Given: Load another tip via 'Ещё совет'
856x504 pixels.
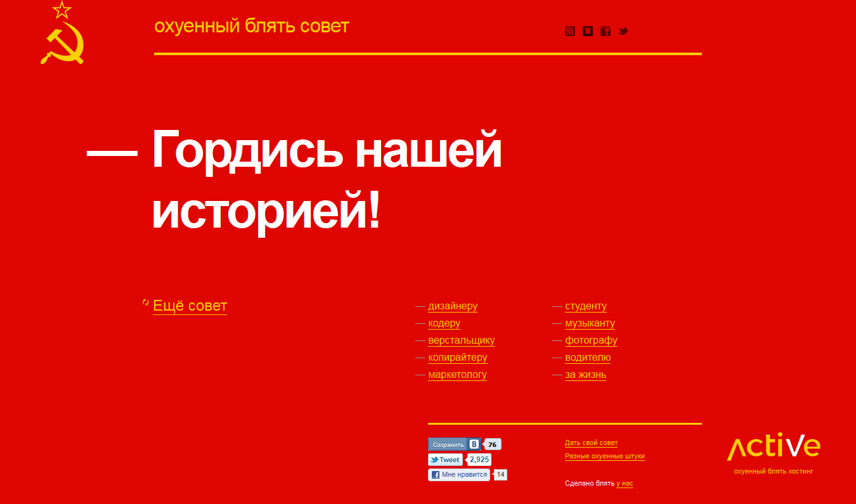Looking at the screenshot, I should coord(190,306).
